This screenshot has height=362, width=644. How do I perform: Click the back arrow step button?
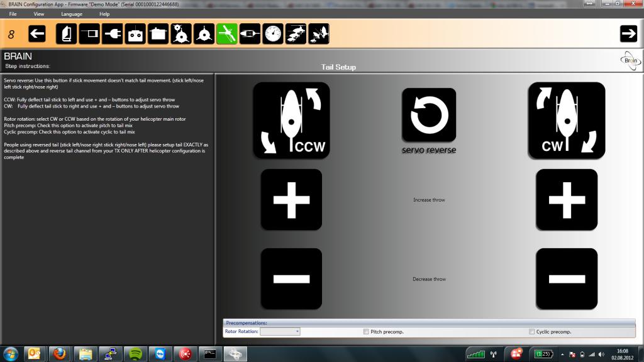(x=37, y=34)
